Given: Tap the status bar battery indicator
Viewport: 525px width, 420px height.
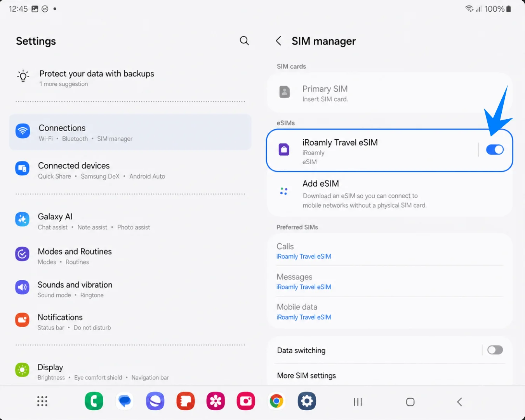Looking at the screenshot, I should click(509, 9).
